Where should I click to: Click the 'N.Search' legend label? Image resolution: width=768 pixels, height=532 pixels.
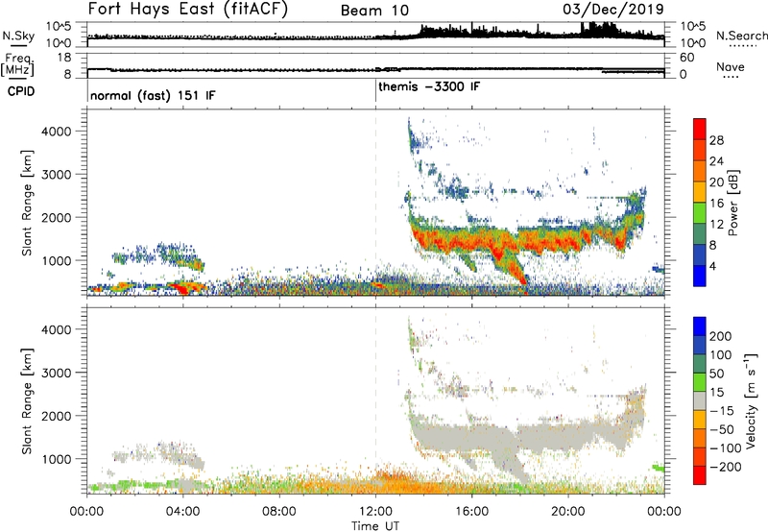[741, 36]
